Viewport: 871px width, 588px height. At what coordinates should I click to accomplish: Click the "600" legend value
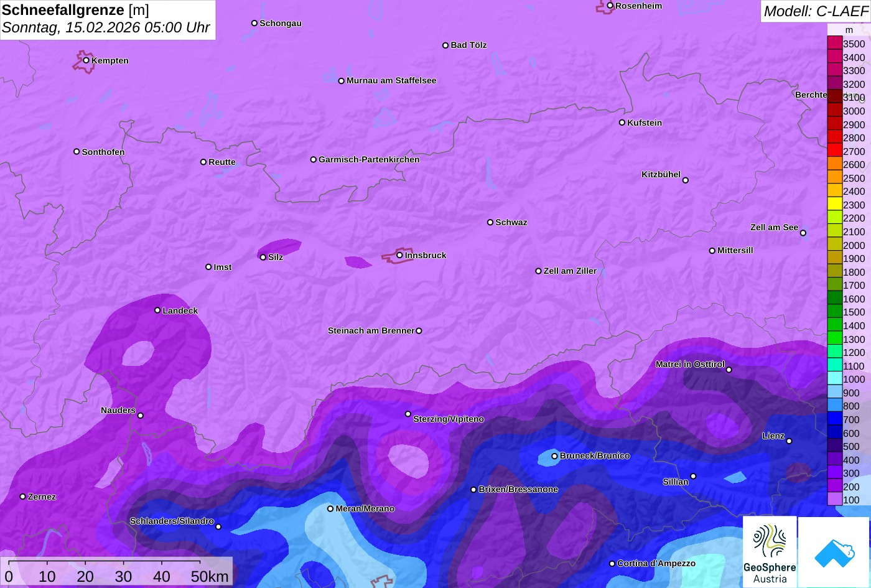[x=852, y=433]
